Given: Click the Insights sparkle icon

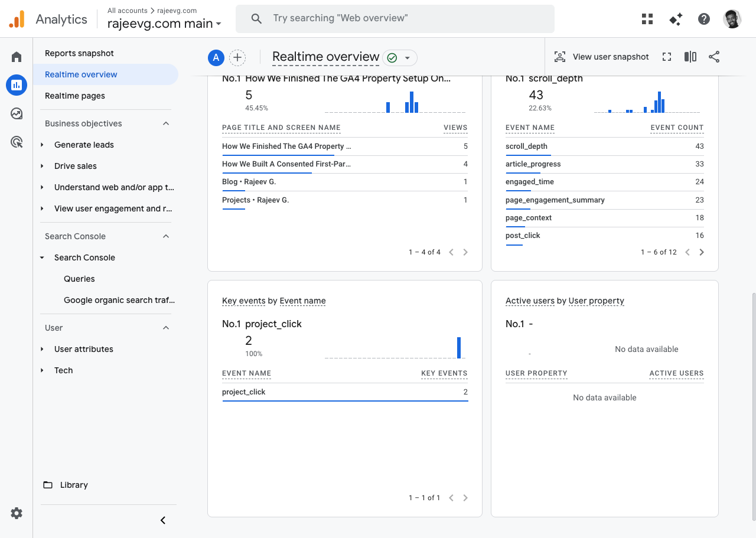Looking at the screenshot, I should point(676,19).
